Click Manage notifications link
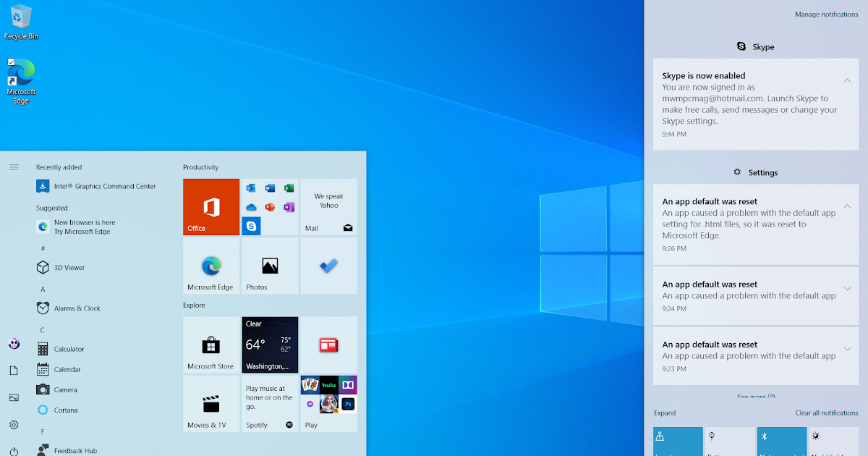The image size is (868, 456). click(827, 14)
